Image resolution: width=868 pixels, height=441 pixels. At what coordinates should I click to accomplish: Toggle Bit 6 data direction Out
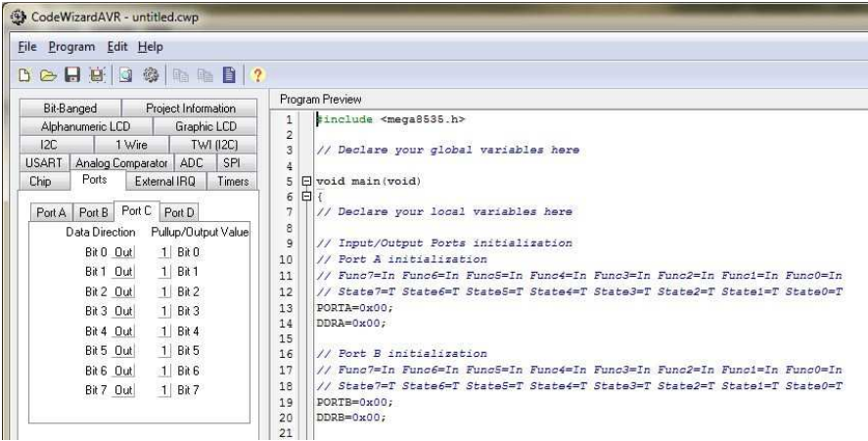point(123,371)
